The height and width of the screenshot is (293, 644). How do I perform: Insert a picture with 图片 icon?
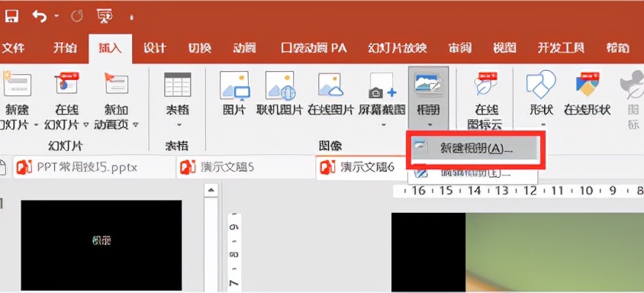[234, 86]
